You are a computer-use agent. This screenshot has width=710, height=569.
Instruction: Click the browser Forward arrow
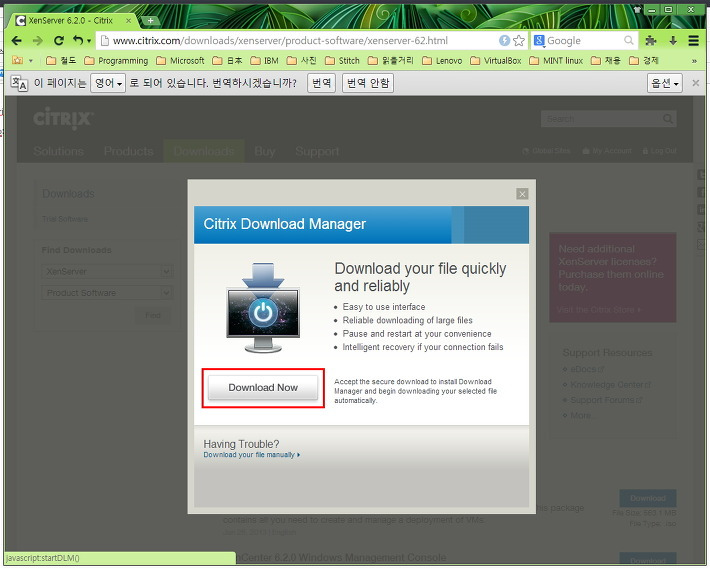[x=38, y=41]
